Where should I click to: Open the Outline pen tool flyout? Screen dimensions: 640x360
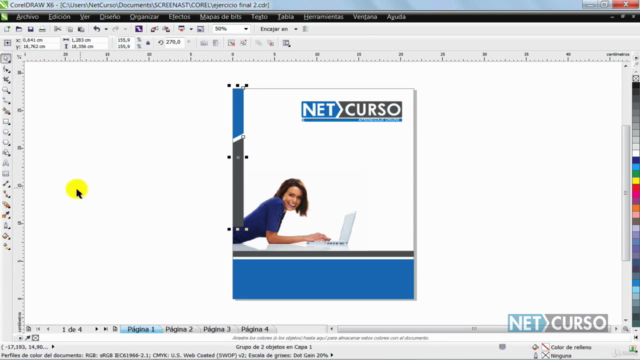pyautogui.click(x=6, y=226)
